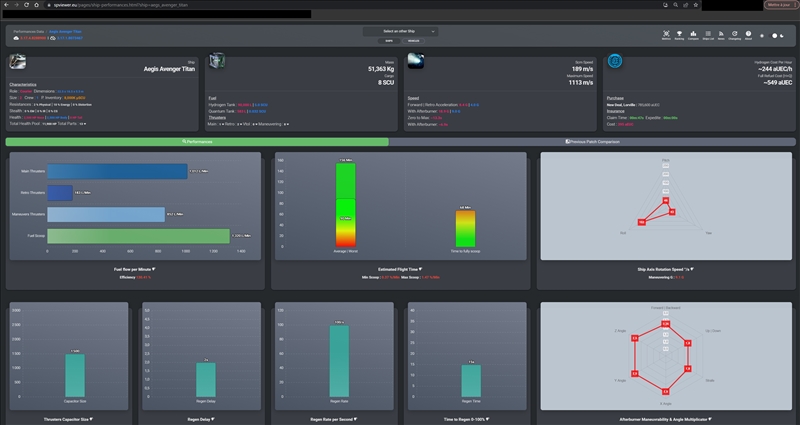
Task: Click the hydrogen cost blue badge icon
Action: (615, 61)
